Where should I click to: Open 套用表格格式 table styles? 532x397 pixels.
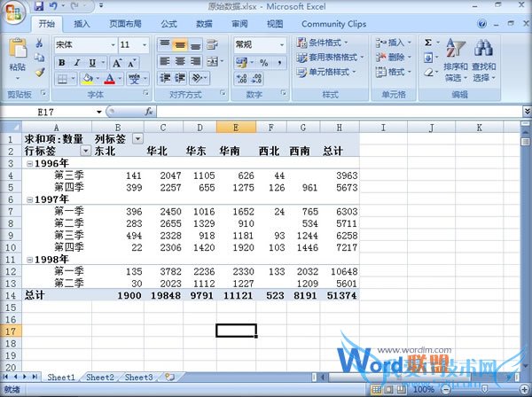330,58
